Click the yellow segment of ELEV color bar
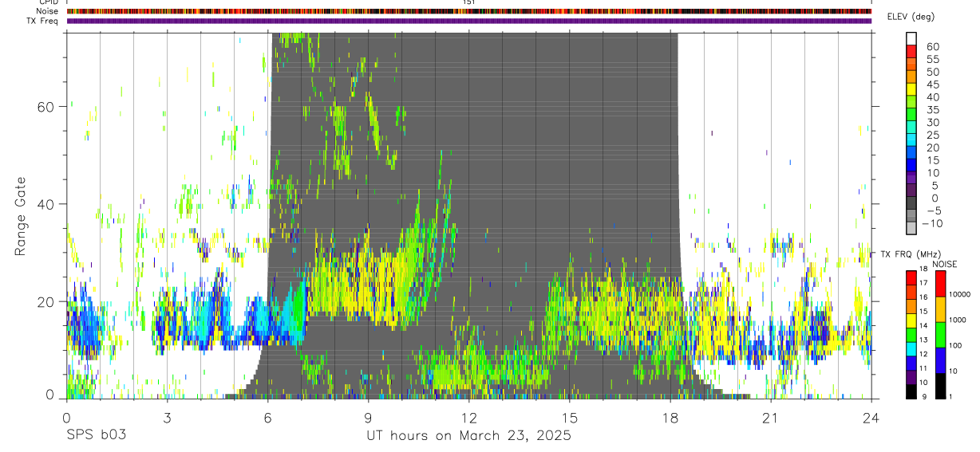The height and width of the screenshot is (452, 980). tap(912, 90)
